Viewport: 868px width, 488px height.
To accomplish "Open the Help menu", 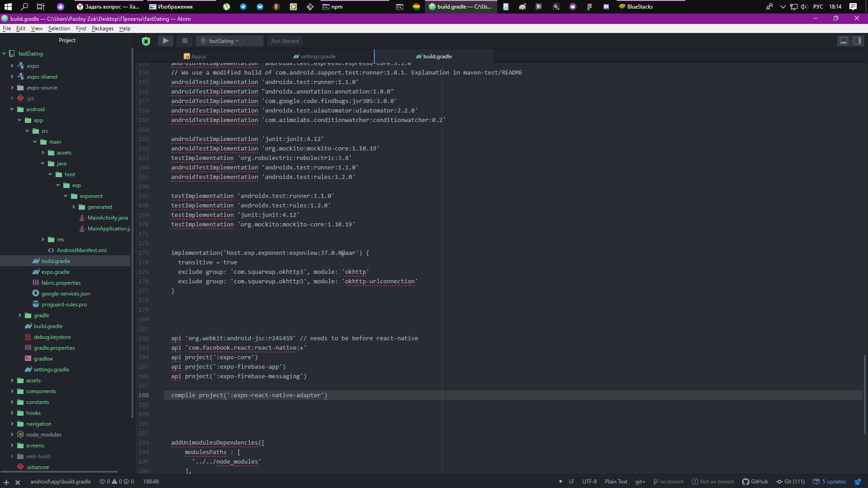I will pos(125,28).
